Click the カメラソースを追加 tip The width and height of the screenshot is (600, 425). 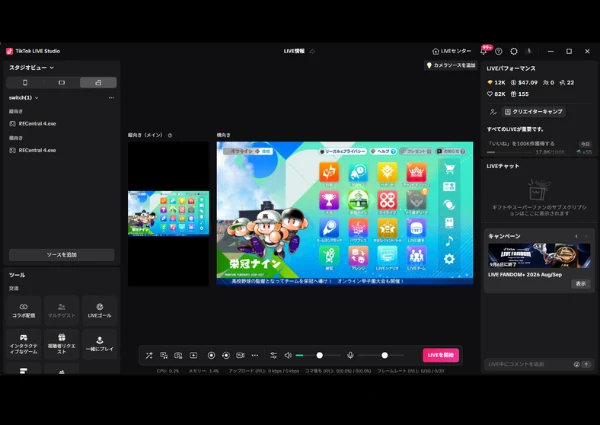click(451, 65)
